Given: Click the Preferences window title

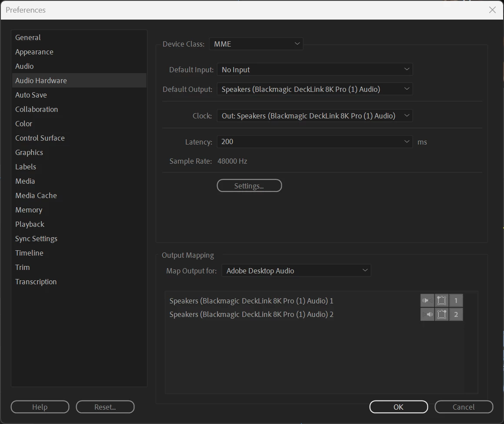Looking at the screenshot, I should pyautogui.click(x=26, y=10).
